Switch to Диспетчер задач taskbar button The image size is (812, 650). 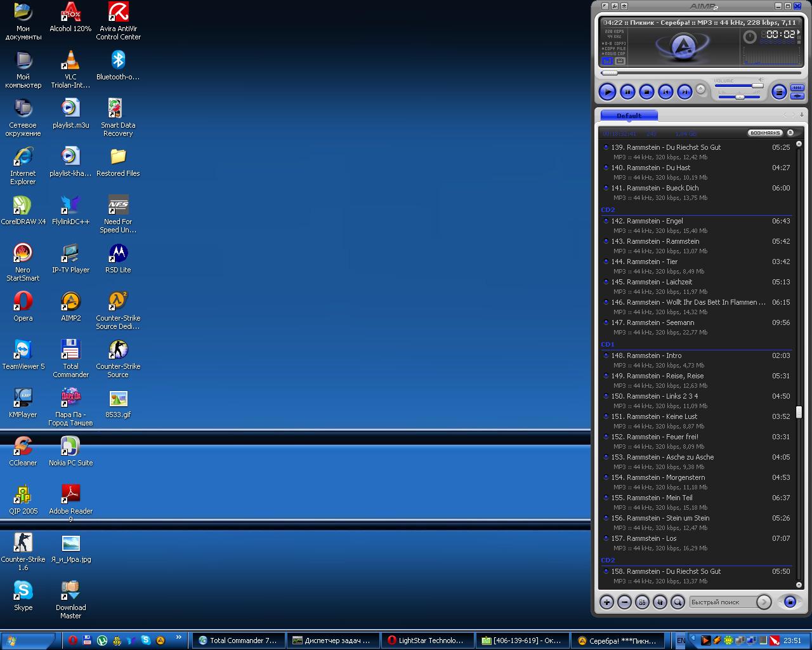pyautogui.click(x=333, y=640)
